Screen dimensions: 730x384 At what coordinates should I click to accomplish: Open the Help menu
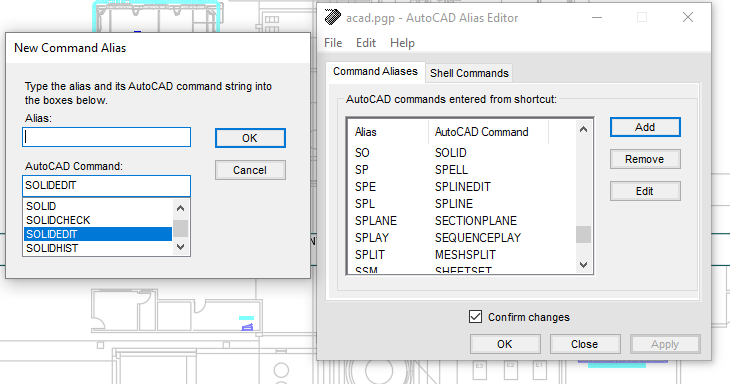click(x=402, y=43)
